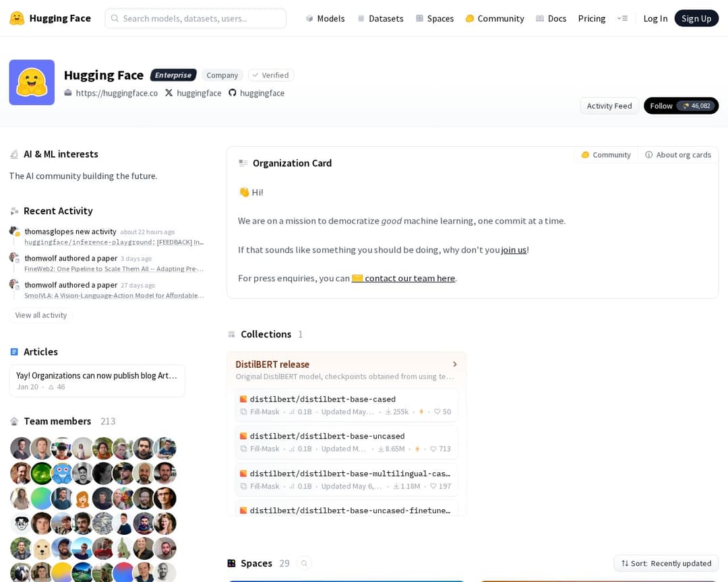Screen dimensions: 728x582
Task: Click the 46,082 followers count
Action: [x=696, y=106]
